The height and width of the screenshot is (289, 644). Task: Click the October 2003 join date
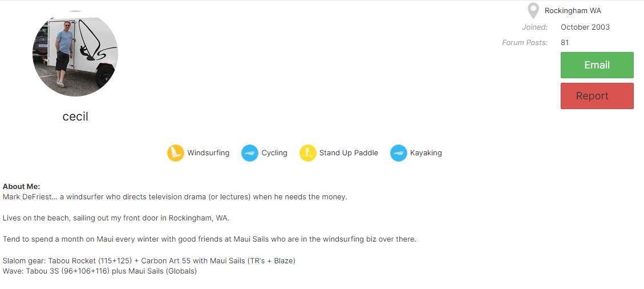(585, 27)
